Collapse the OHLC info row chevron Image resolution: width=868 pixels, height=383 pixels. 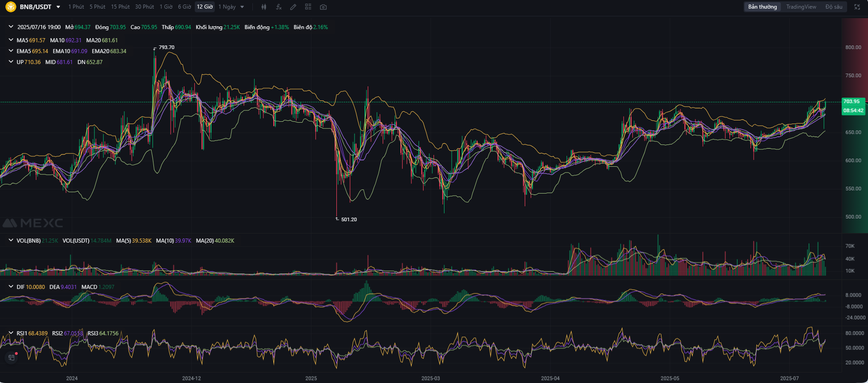pyautogui.click(x=11, y=27)
